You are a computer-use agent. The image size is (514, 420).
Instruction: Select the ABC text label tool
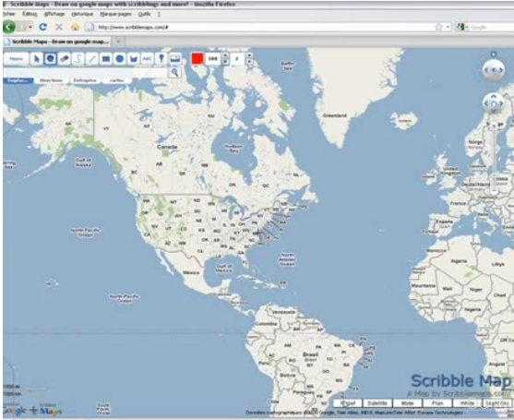click(147, 59)
